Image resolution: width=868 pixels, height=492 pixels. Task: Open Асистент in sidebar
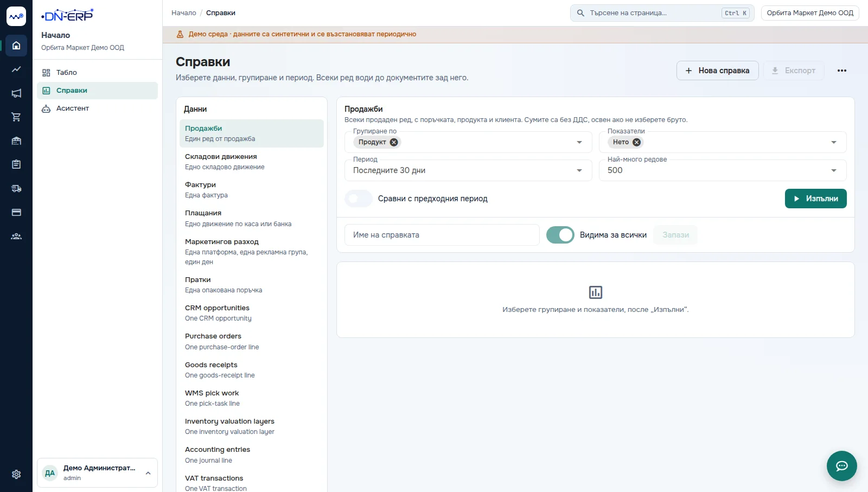click(97, 108)
